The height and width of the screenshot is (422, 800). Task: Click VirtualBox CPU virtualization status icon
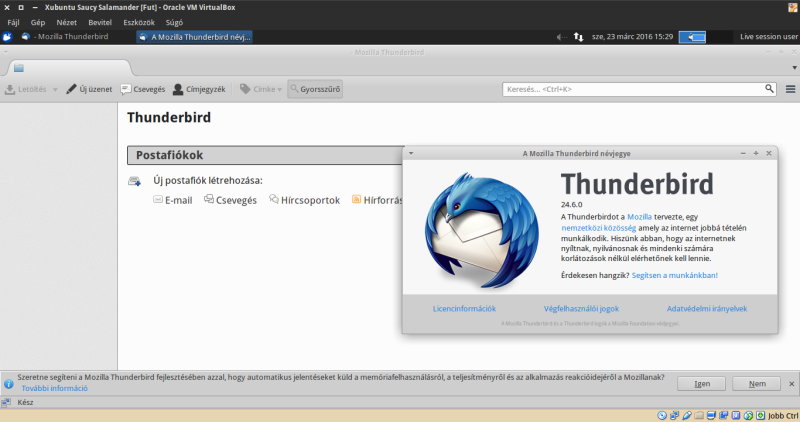tap(736, 415)
